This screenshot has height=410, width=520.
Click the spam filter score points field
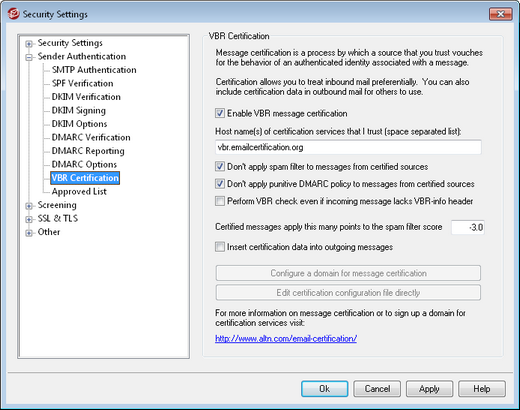(x=468, y=227)
